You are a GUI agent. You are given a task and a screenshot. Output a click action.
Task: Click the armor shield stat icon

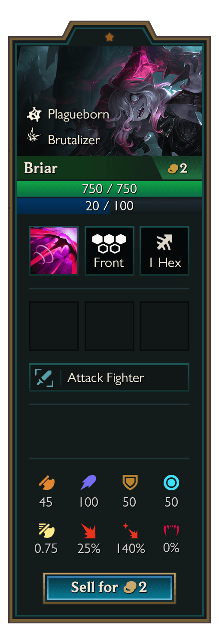point(130,483)
